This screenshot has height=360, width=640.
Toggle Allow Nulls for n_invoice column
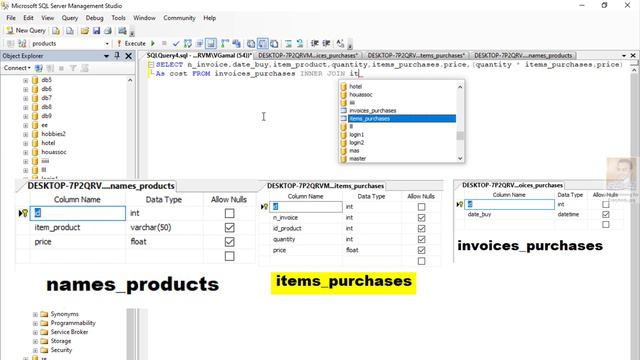(x=421, y=218)
